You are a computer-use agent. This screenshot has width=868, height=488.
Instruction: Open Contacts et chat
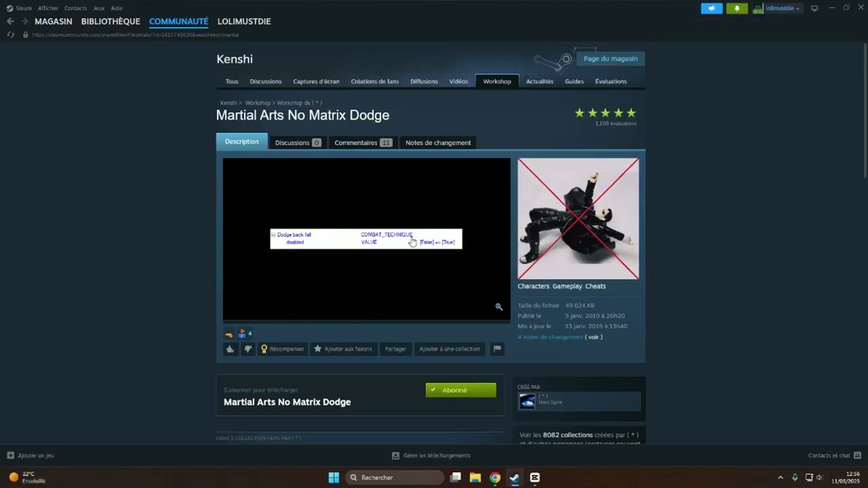click(x=834, y=455)
